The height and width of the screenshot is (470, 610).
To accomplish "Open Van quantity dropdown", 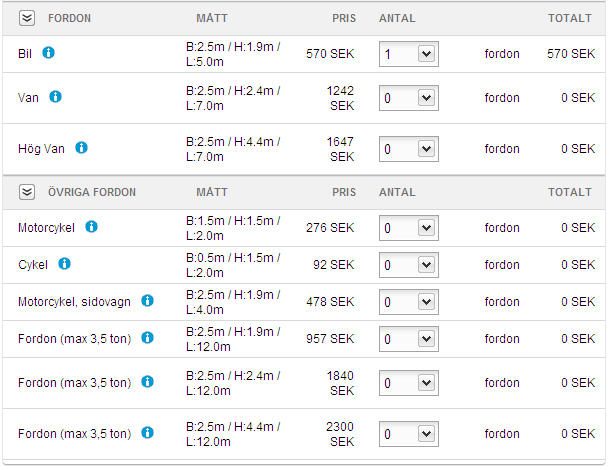I will [x=409, y=98].
